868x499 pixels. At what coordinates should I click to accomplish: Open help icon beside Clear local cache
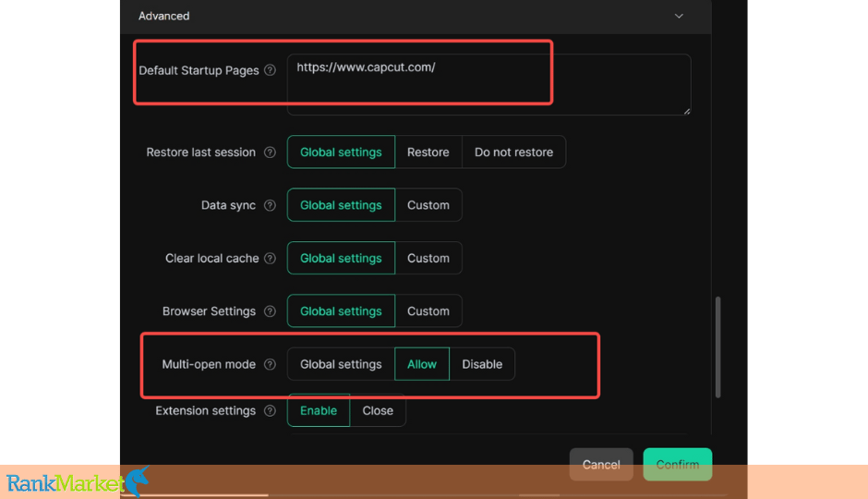pyautogui.click(x=270, y=258)
